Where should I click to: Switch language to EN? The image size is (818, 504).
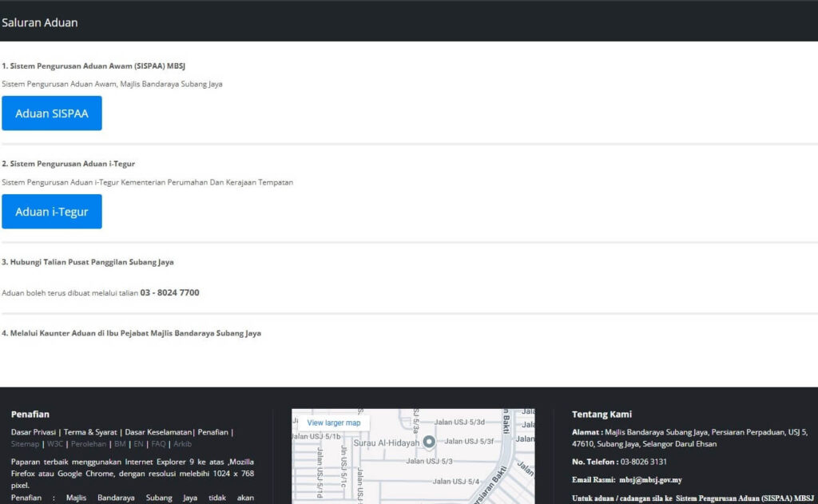pos(138,444)
